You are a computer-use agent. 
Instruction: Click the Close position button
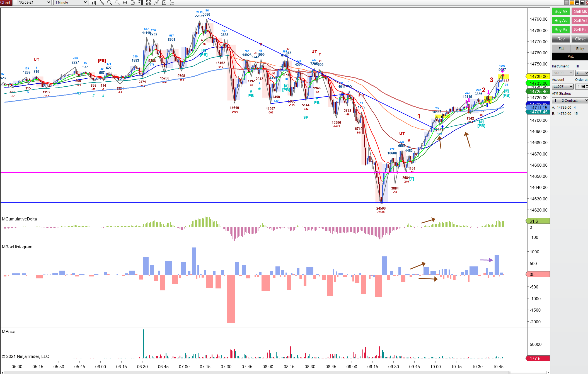580,39
